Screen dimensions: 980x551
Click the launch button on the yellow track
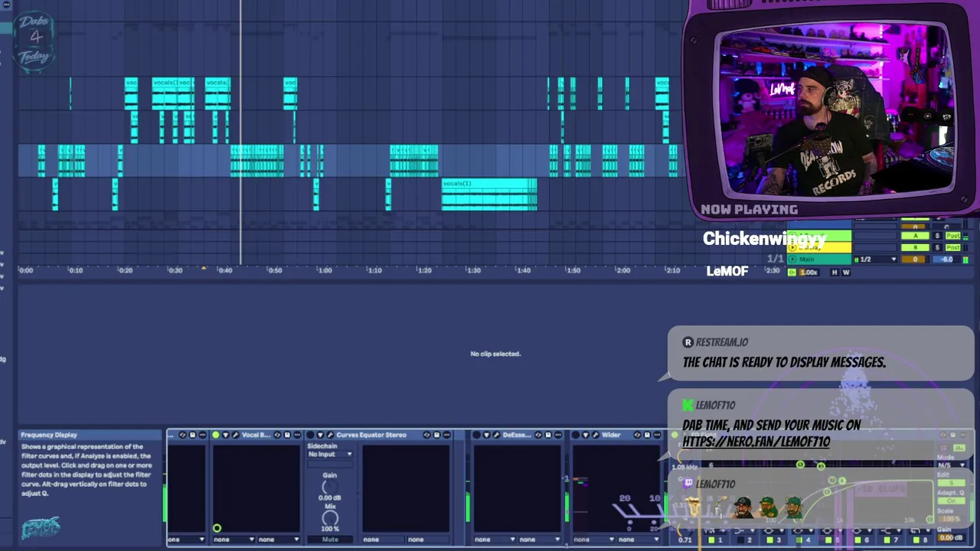point(792,247)
